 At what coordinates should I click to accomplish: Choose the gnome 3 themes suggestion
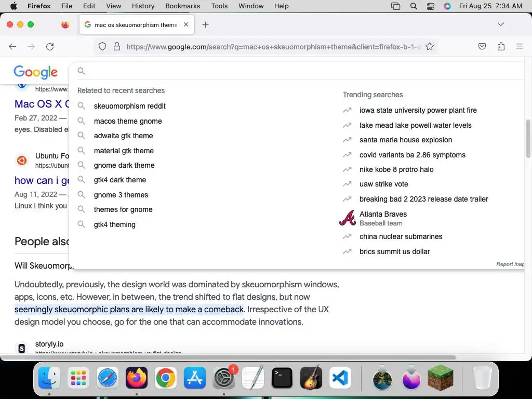121,195
